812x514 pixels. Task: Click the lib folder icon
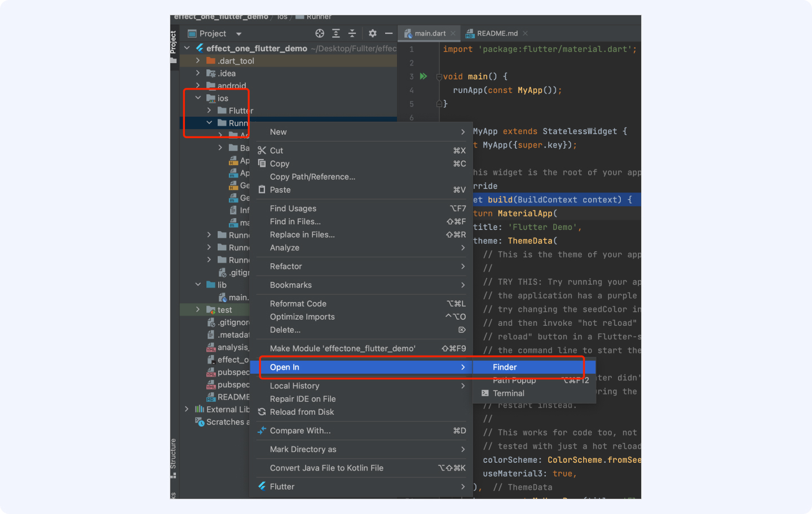click(x=211, y=285)
